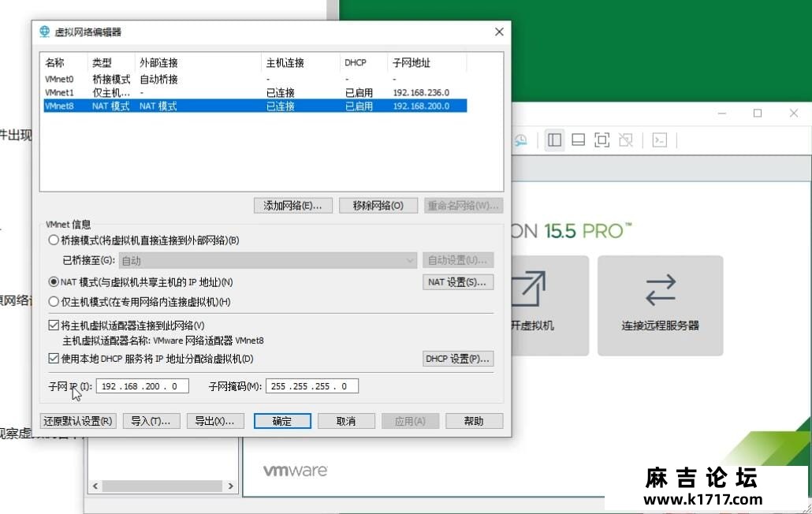Close the virtual network editor dialog

pos(499,32)
